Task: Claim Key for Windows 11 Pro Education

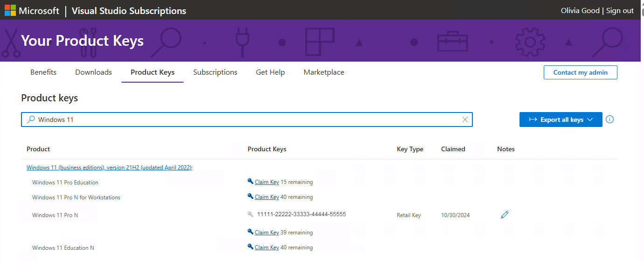Action: (267, 182)
